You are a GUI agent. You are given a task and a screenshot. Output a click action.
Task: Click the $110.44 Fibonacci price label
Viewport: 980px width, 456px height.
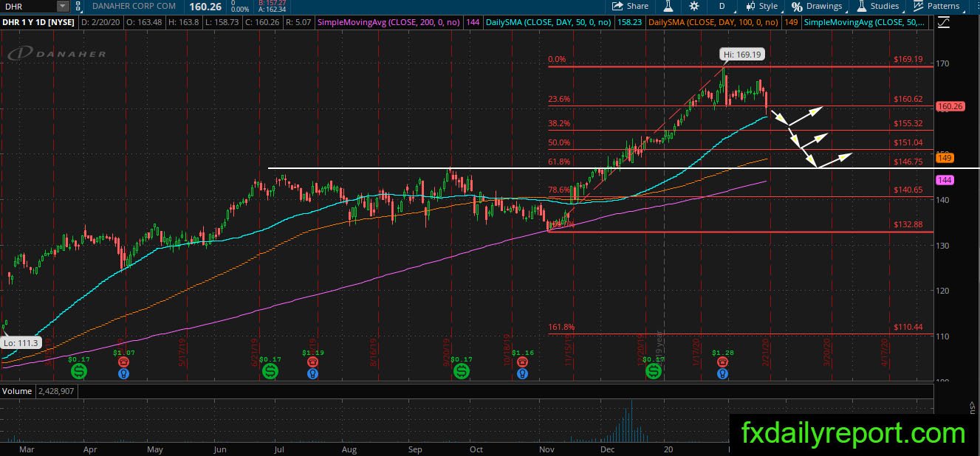908,327
